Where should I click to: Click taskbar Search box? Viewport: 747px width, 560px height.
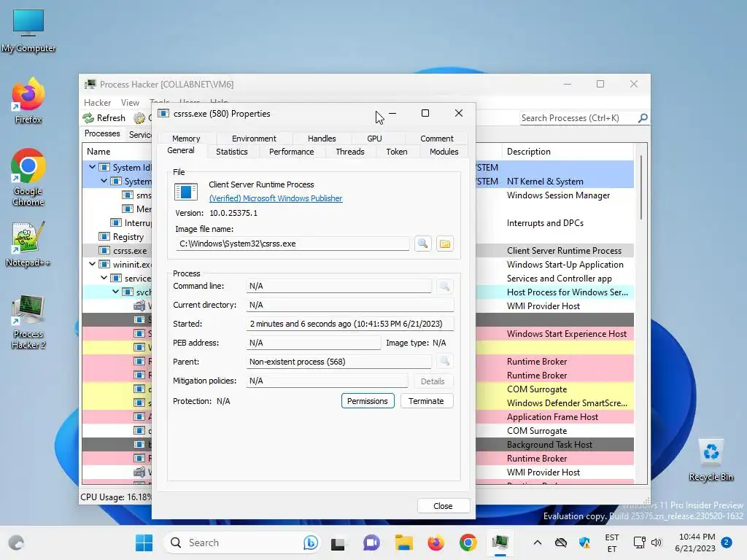pos(242,542)
